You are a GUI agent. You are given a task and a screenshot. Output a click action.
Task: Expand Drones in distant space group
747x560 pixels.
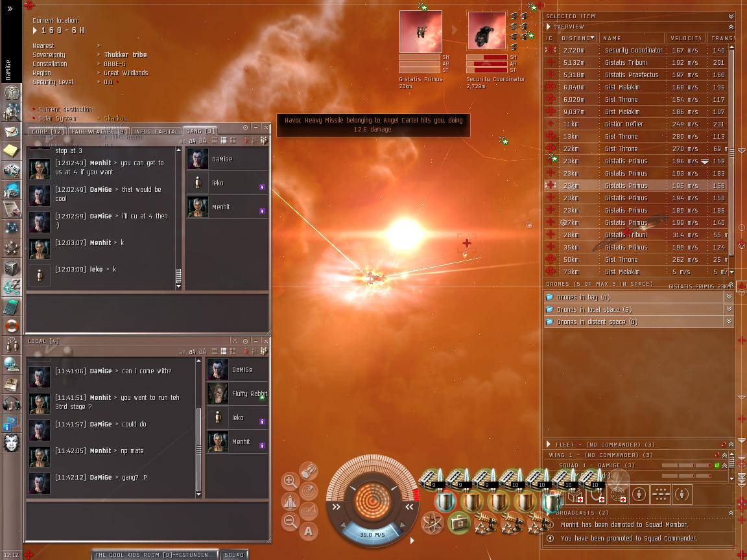pos(728,321)
